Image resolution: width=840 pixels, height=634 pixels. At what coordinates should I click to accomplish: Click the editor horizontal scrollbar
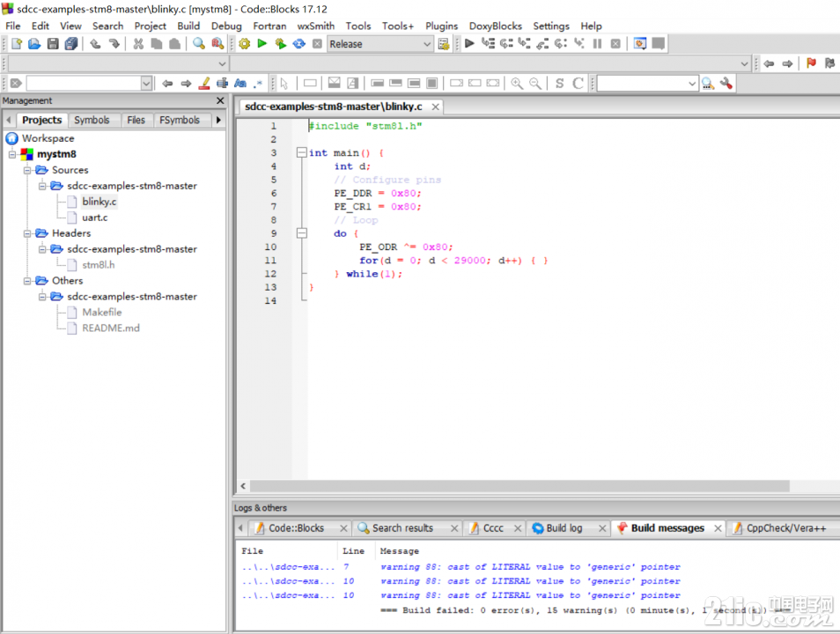[x=519, y=486]
